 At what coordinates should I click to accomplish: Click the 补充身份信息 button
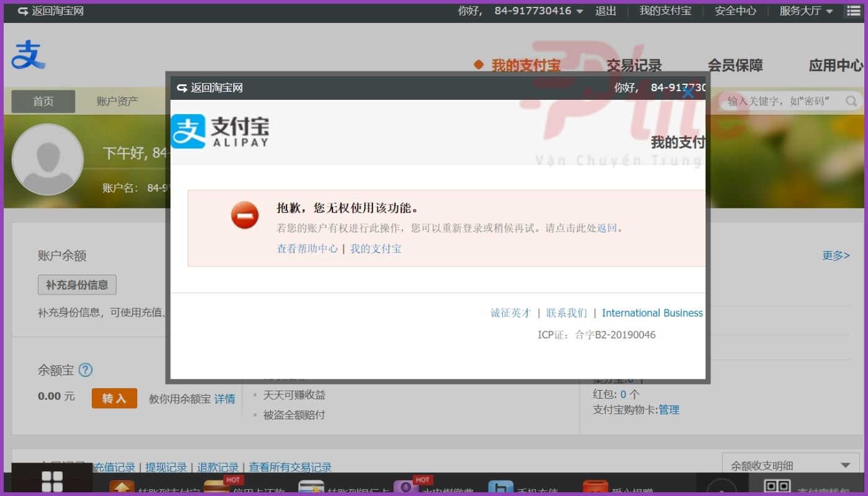(77, 285)
